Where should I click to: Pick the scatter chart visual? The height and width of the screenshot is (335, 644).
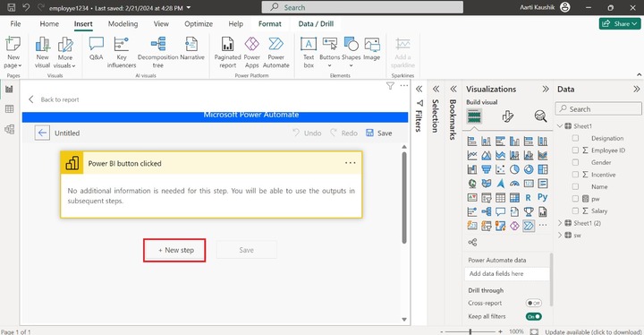(500, 169)
